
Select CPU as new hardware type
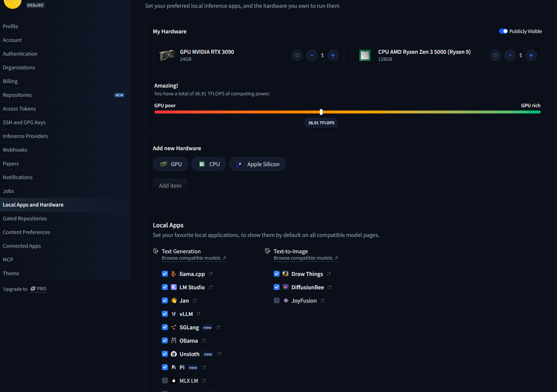[x=209, y=164]
